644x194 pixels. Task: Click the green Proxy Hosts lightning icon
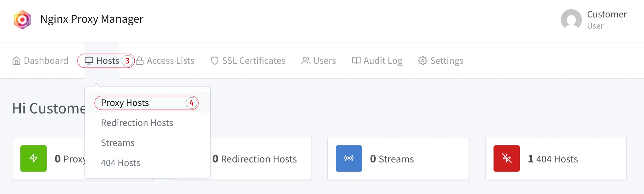coord(34,158)
